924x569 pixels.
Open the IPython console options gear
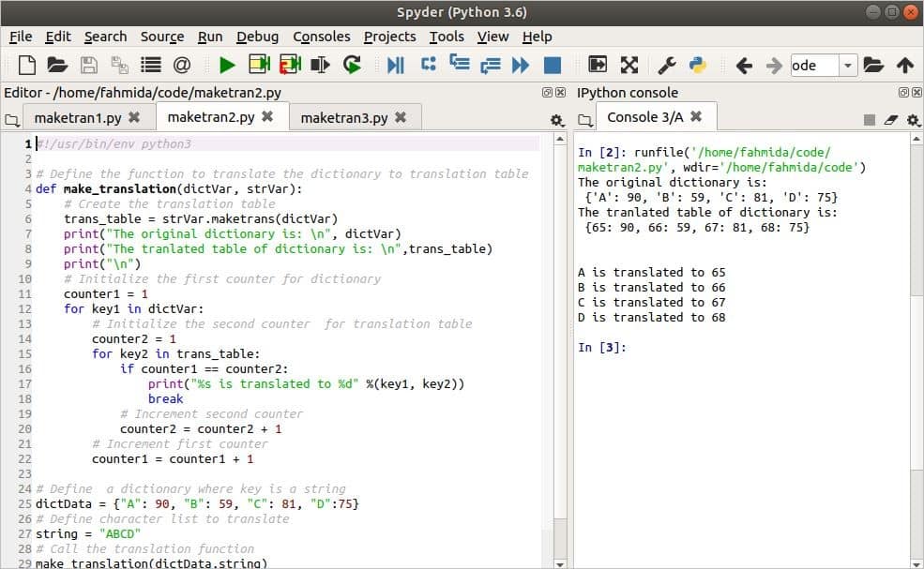pyautogui.click(x=912, y=120)
